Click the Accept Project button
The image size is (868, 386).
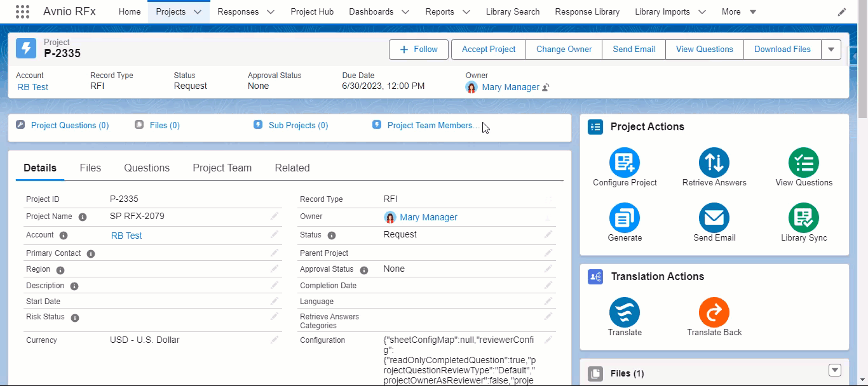click(489, 50)
